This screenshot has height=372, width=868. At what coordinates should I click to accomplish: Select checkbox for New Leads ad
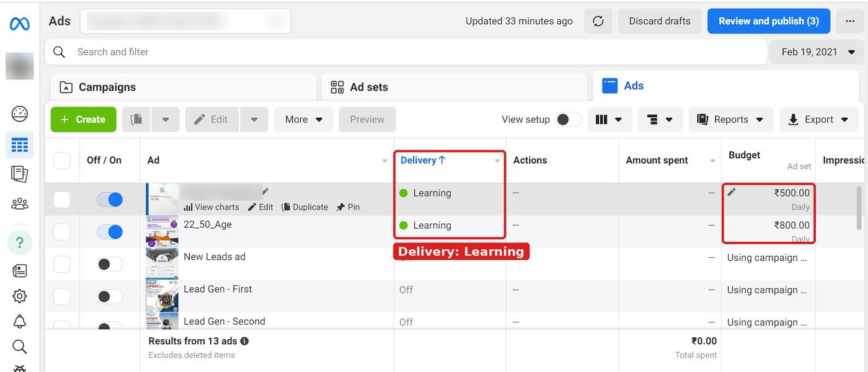click(x=62, y=264)
